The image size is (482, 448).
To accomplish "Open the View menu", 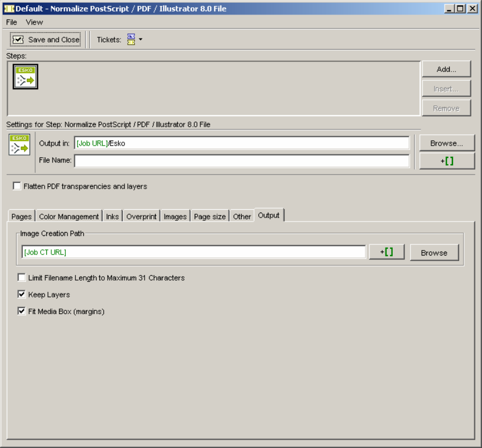I will pos(34,22).
